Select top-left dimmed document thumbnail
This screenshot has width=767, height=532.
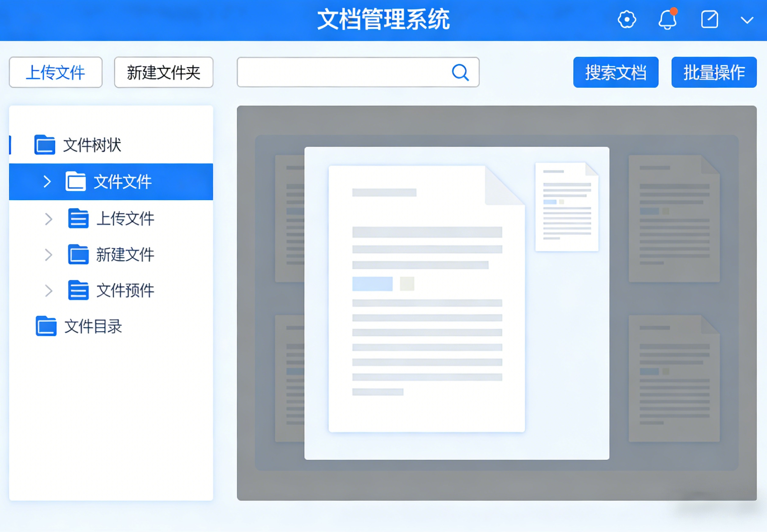289,219
